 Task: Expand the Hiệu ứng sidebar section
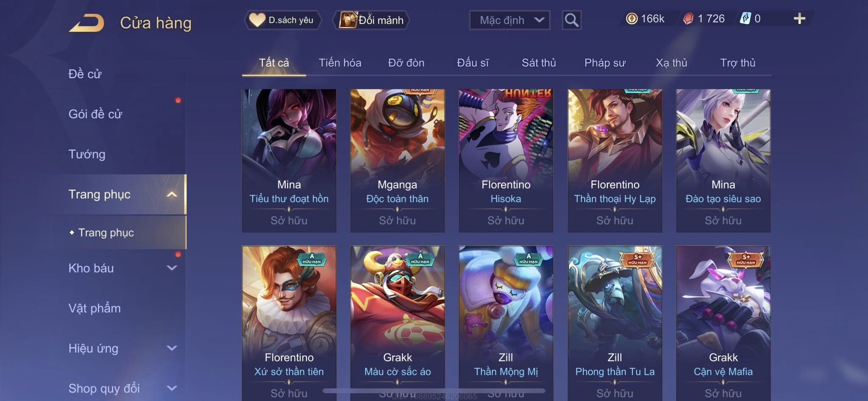pos(172,348)
